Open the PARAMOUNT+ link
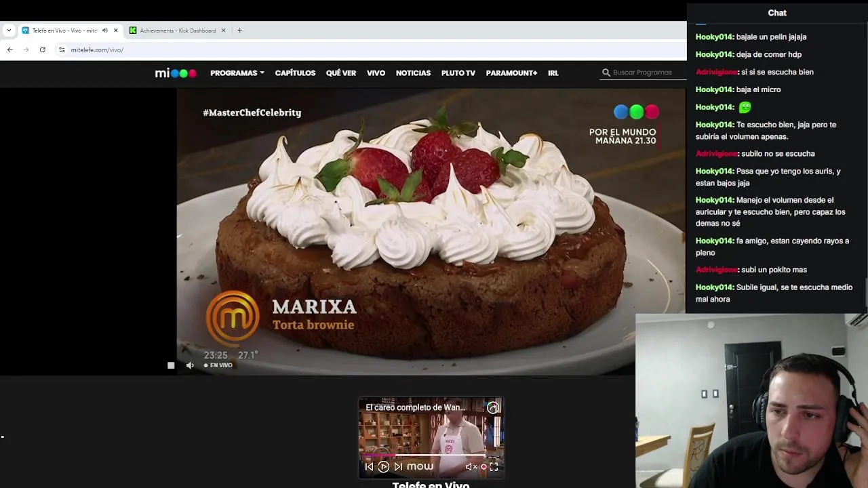868x488 pixels. (511, 73)
